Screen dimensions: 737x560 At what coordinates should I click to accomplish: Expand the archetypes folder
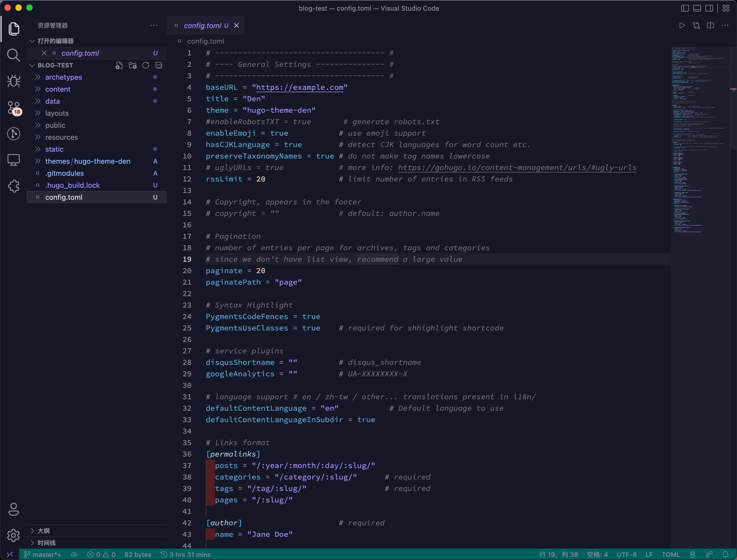(63, 77)
